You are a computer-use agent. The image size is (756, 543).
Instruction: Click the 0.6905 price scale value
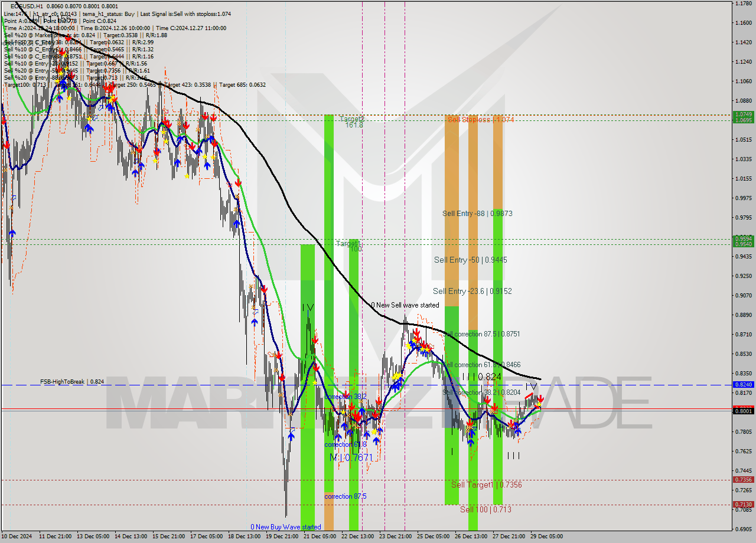point(743,529)
